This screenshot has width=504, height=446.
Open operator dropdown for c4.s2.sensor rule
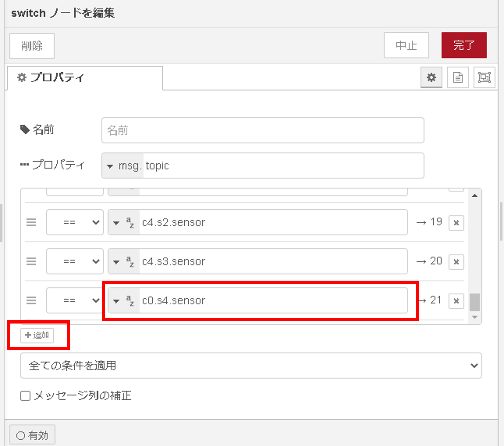(75, 222)
